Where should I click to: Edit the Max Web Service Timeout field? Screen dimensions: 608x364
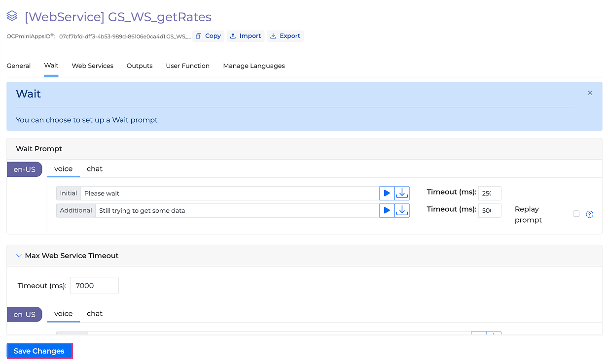[94, 286]
